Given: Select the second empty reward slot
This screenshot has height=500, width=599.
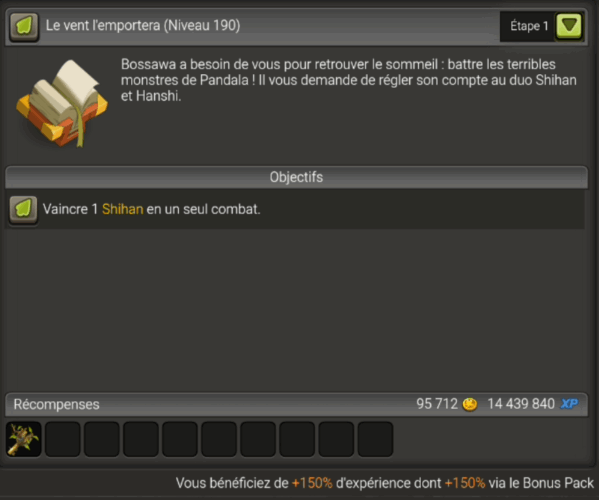Looking at the screenshot, I should click(102, 439).
